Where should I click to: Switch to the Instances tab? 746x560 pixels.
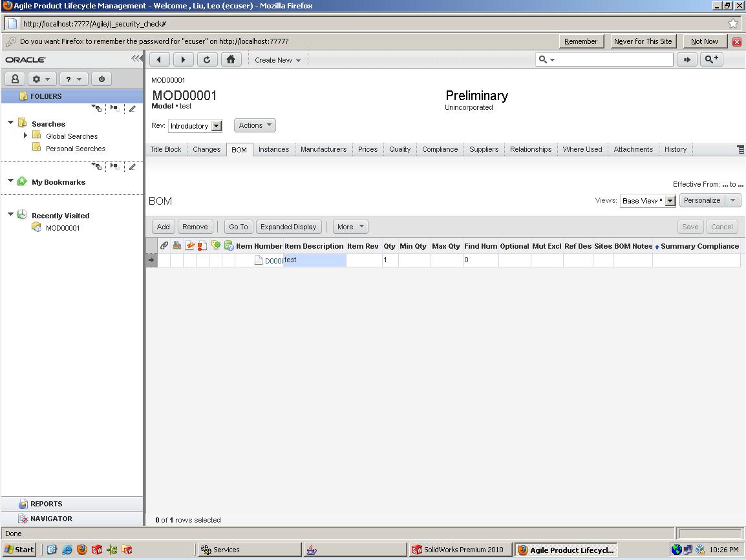273,149
